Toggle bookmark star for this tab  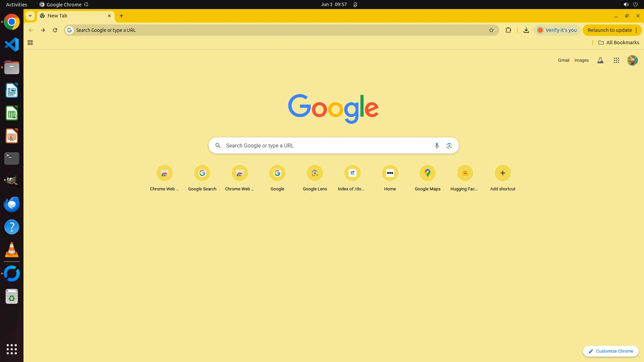pyautogui.click(x=491, y=30)
